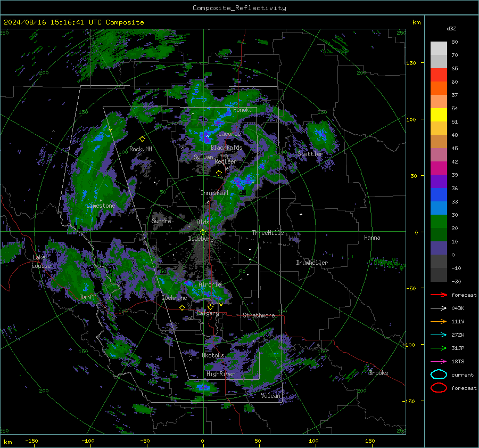Click the Ponoka city label
Screen dimensions: 479x448
(243, 110)
